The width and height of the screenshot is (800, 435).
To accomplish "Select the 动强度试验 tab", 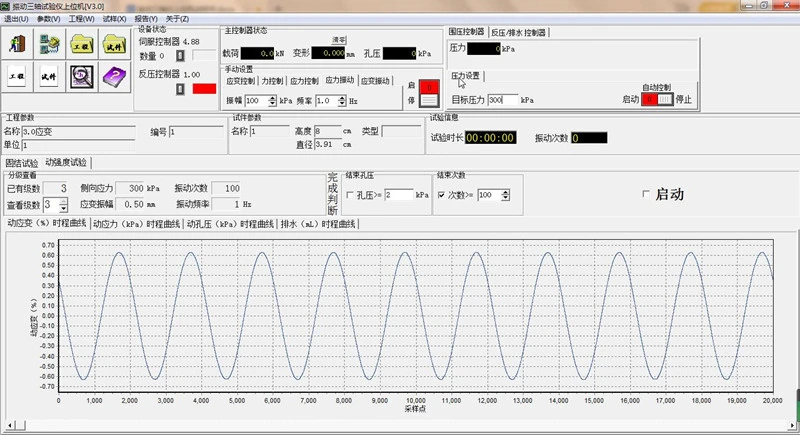I will pos(66,162).
